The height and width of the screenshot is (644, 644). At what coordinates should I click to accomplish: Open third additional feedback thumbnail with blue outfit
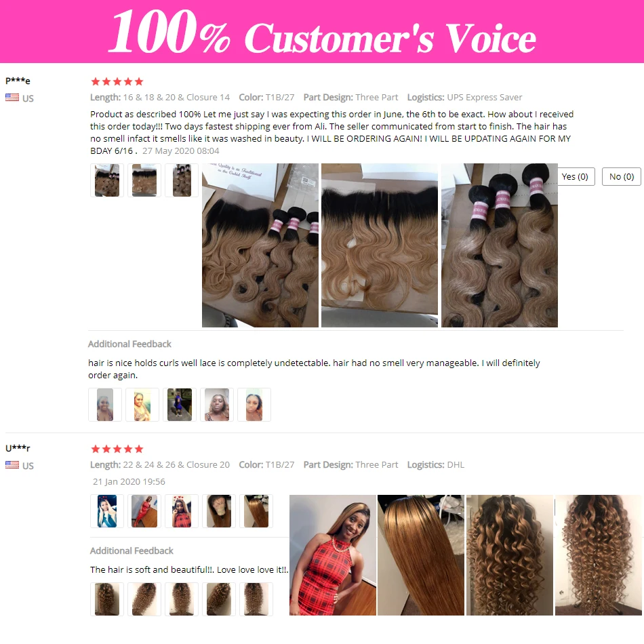pyautogui.click(x=180, y=405)
